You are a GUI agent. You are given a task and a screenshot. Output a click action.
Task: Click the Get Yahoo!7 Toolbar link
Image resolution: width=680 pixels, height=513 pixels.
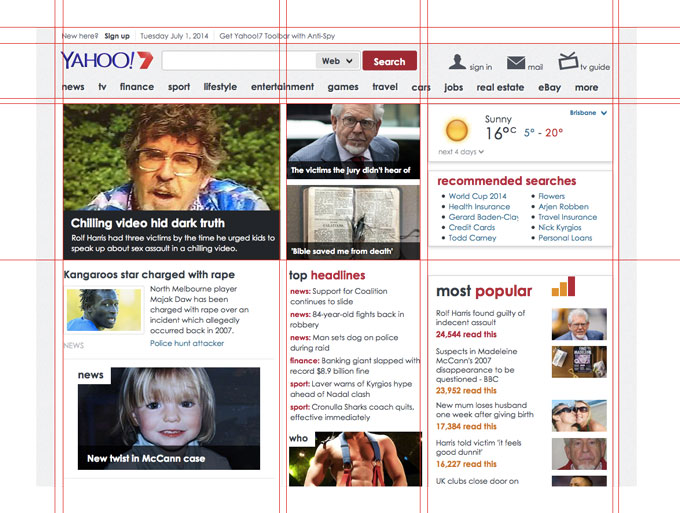[x=277, y=36]
